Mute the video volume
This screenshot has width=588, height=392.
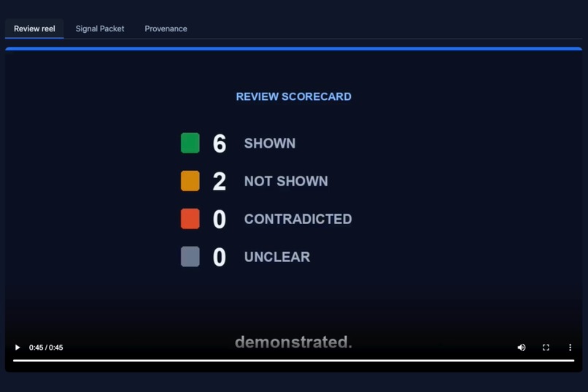coord(522,347)
